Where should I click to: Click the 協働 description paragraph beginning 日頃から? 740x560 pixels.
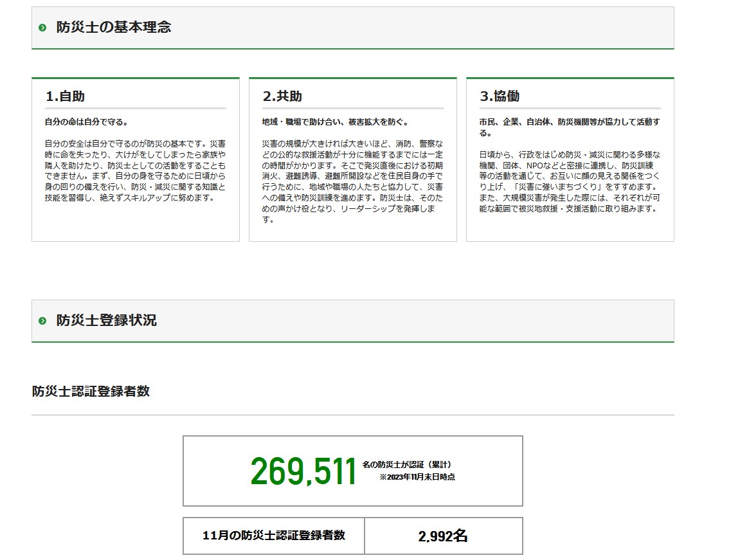[570, 181]
